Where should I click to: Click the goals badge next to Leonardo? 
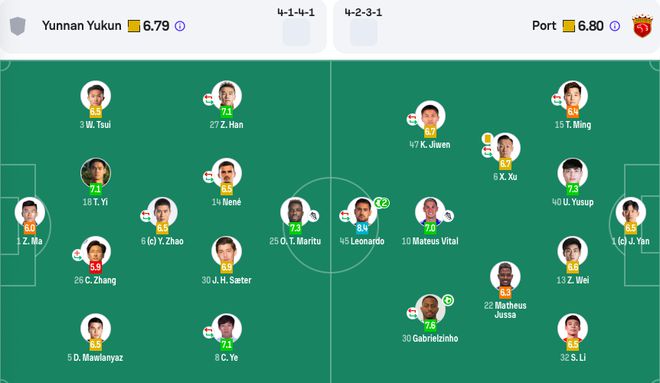pyautogui.click(x=382, y=203)
